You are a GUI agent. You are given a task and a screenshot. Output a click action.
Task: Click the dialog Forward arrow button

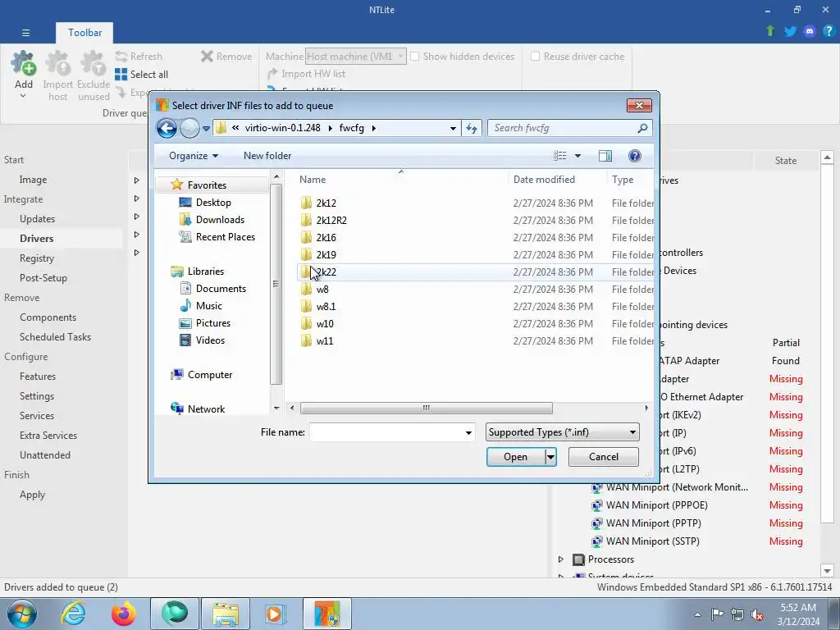(189, 128)
